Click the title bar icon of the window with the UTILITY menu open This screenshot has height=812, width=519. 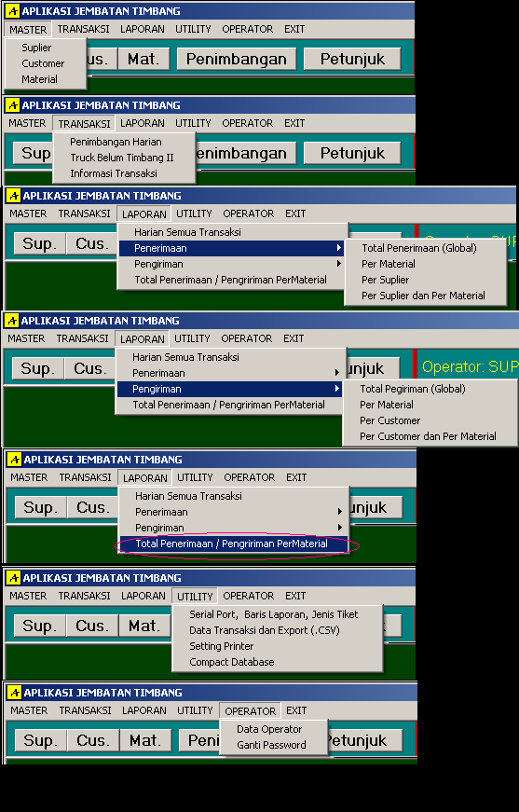[14, 578]
